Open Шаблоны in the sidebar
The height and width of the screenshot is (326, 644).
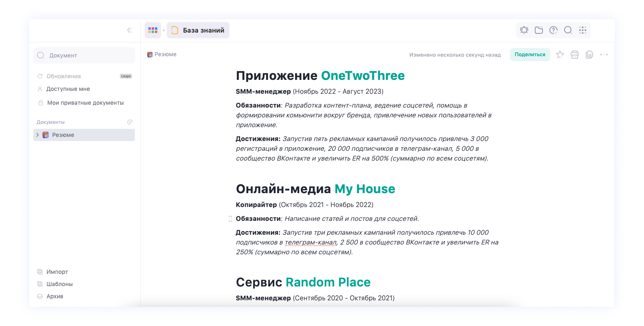coord(60,284)
